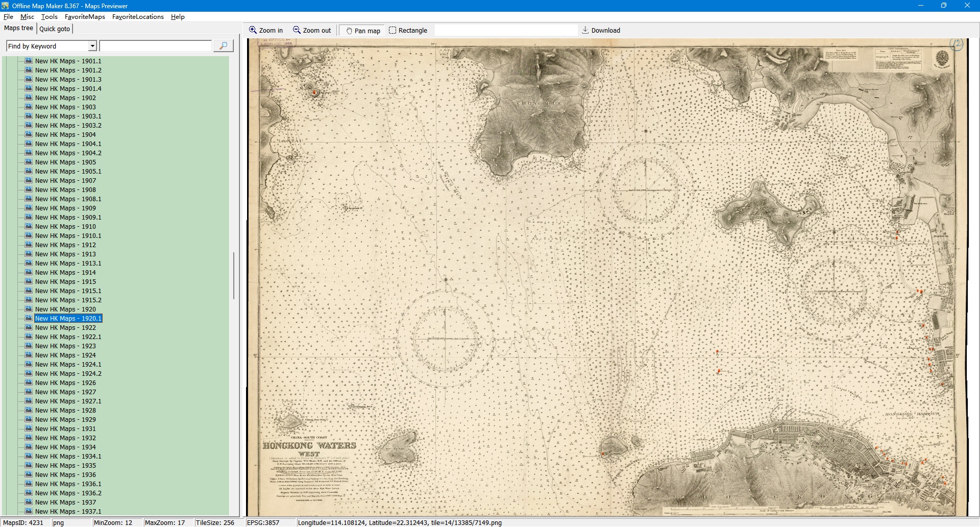The width and height of the screenshot is (980, 527).
Task: Click the maps tree vertical scrollbar thumb
Action: (x=234, y=276)
